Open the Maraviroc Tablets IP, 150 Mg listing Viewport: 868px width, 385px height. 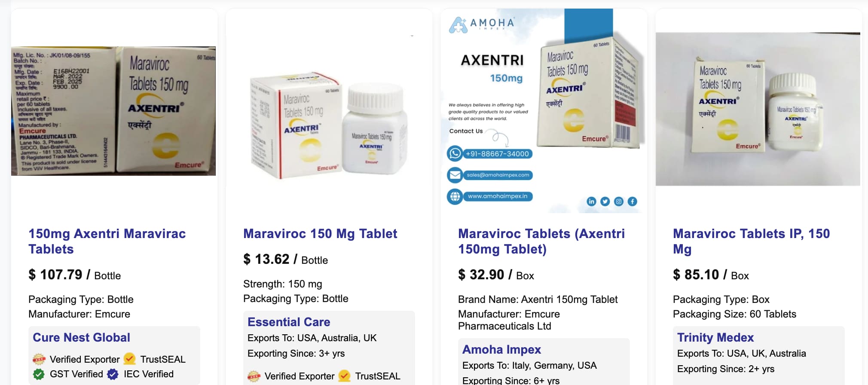click(751, 241)
